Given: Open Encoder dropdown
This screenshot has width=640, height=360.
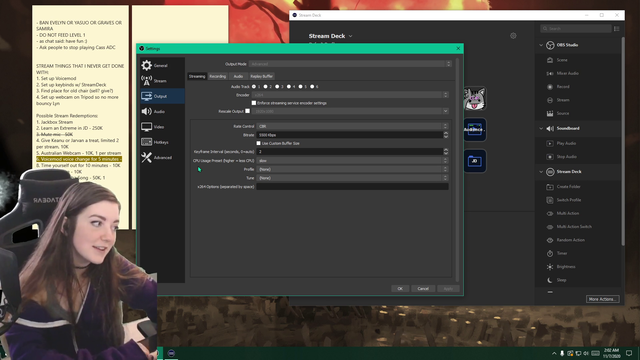Looking at the screenshot, I should tap(350, 95).
